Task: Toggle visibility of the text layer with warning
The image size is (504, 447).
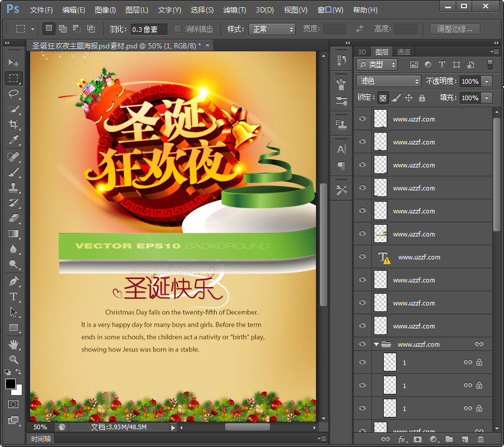Action: pyautogui.click(x=363, y=257)
